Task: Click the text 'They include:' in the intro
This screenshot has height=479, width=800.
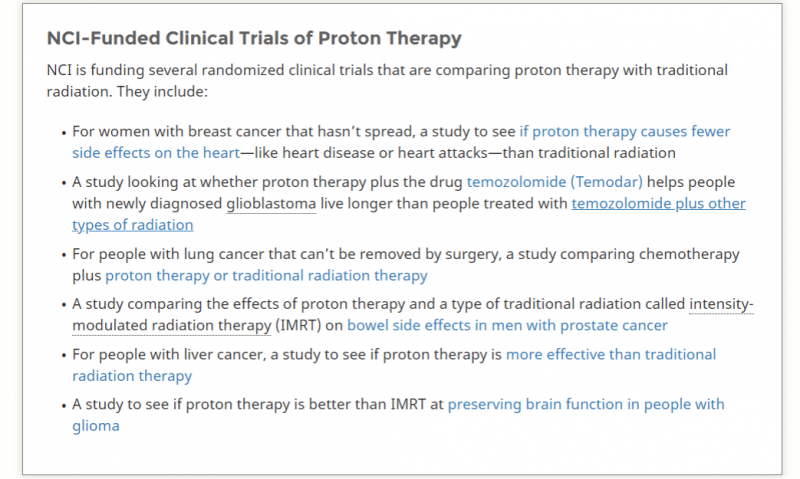Action: click(162, 92)
